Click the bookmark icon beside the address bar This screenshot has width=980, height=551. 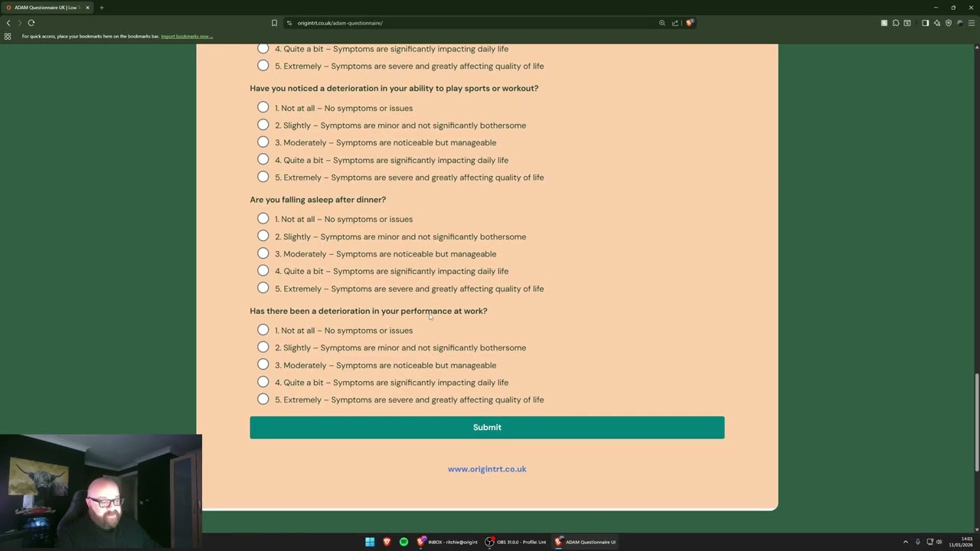pyautogui.click(x=274, y=23)
